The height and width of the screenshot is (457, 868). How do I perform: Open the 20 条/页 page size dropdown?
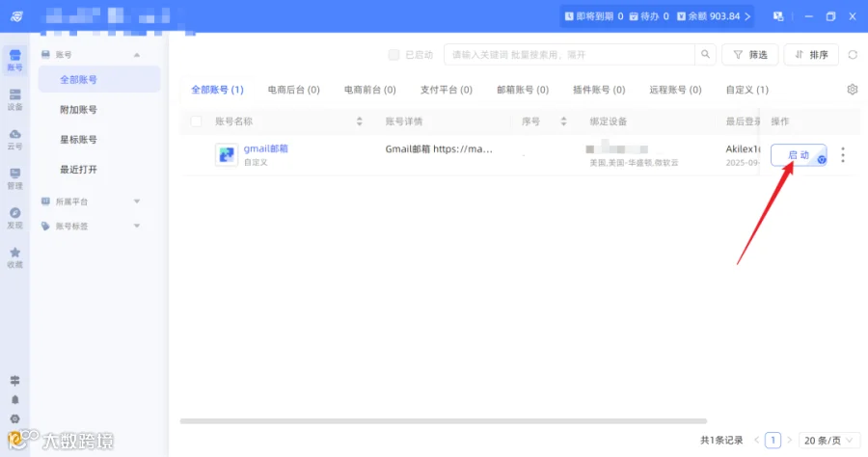[x=828, y=441]
